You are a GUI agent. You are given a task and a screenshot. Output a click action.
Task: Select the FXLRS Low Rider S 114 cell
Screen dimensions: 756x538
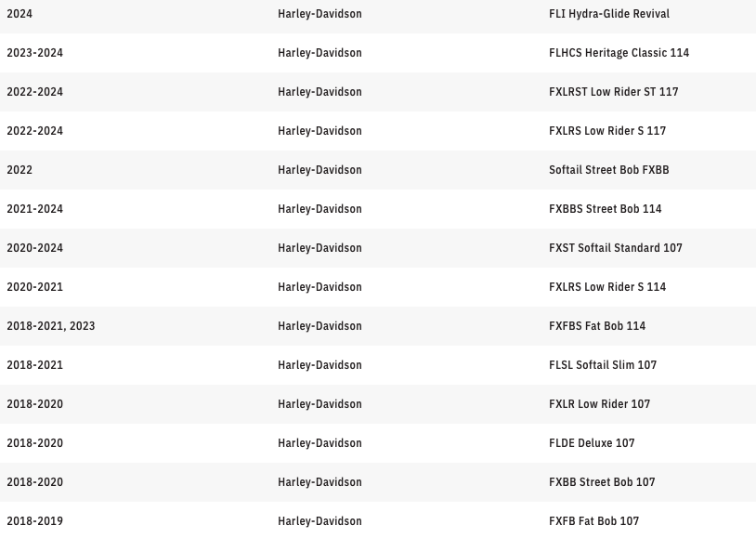click(x=607, y=287)
